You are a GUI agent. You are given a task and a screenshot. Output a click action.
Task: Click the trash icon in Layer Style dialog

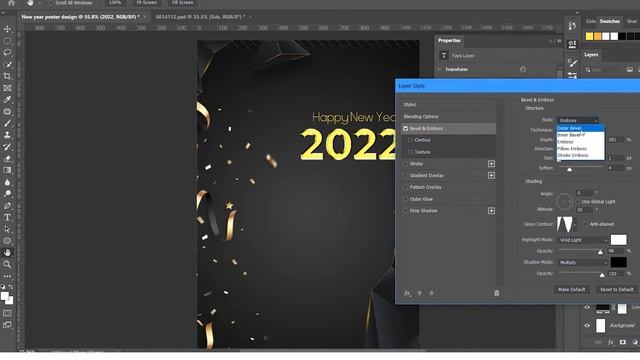[x=496, y=293]
